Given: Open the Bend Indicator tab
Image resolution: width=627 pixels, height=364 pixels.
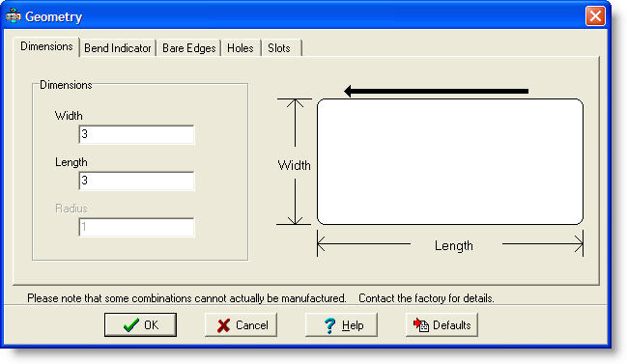Looking at the screenshot, I should (118, 48).
